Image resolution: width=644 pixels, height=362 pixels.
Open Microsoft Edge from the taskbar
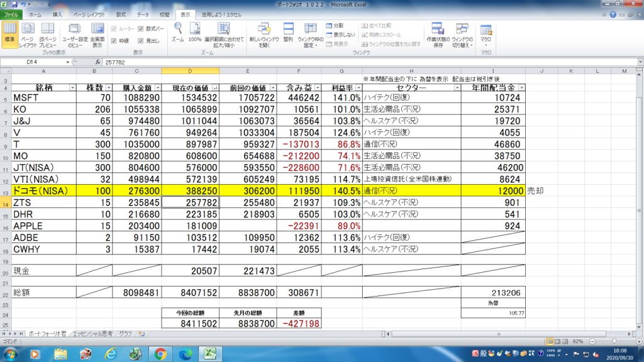click(186, 354)
